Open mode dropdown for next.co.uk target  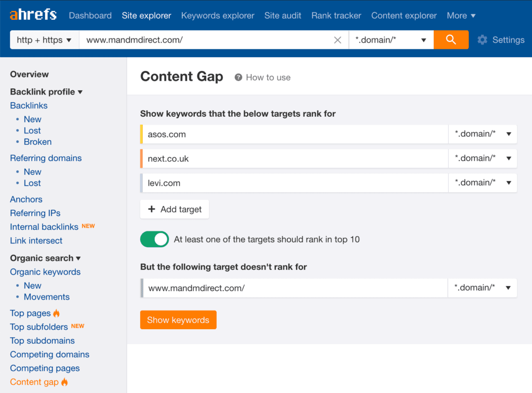[x=483, y=158]
